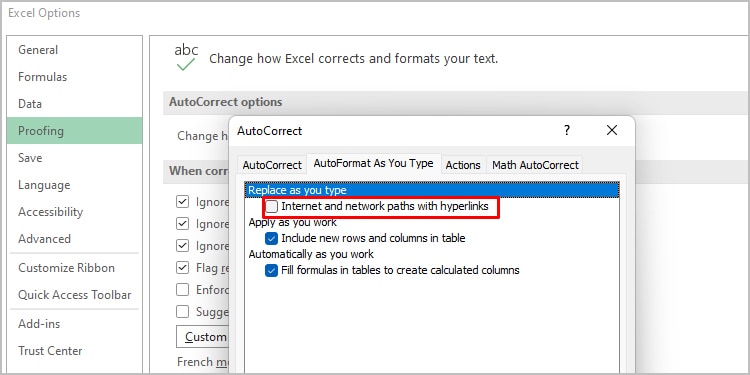Viewport: 750px width, 375px height.
Task: Uncheck Include new rows and columns in table
Action: (x=272, y=238)
